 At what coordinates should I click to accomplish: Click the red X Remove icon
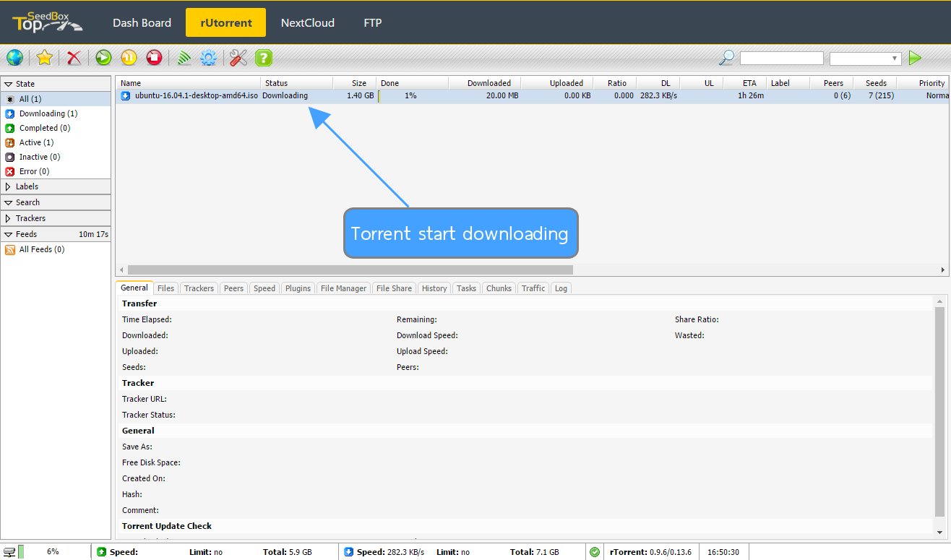tap(74, 58)
